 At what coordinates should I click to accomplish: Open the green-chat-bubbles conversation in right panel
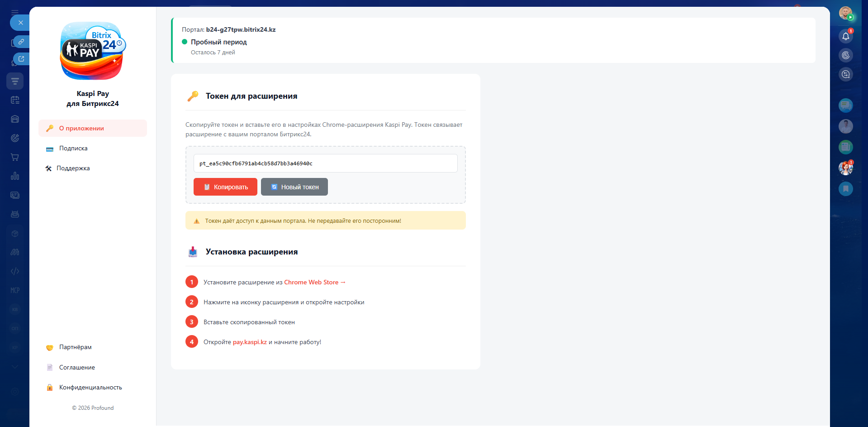pos(846,106)
